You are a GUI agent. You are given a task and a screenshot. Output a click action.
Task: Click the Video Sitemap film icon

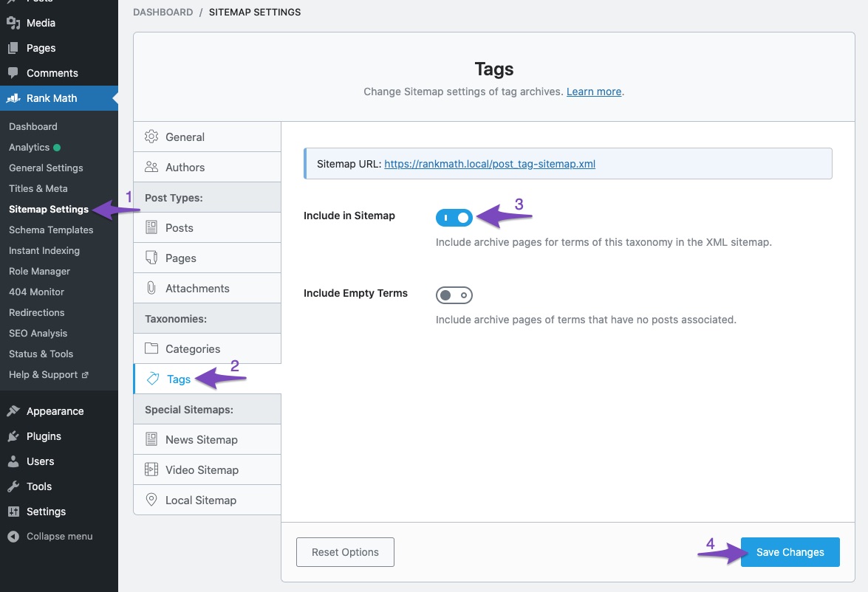pos(151,469)
